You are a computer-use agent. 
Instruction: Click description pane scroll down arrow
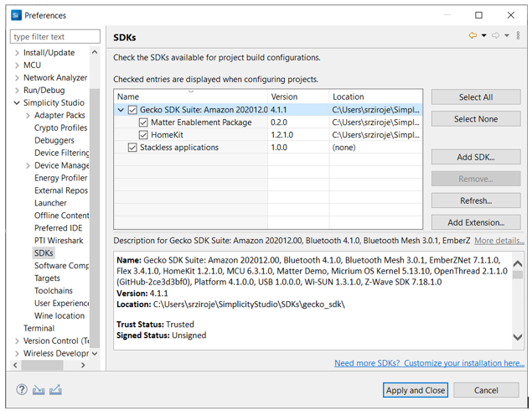(x=518, y=337)
